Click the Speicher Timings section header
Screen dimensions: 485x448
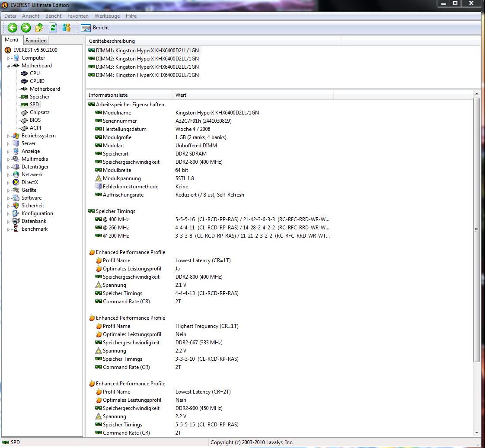(112, 211)
